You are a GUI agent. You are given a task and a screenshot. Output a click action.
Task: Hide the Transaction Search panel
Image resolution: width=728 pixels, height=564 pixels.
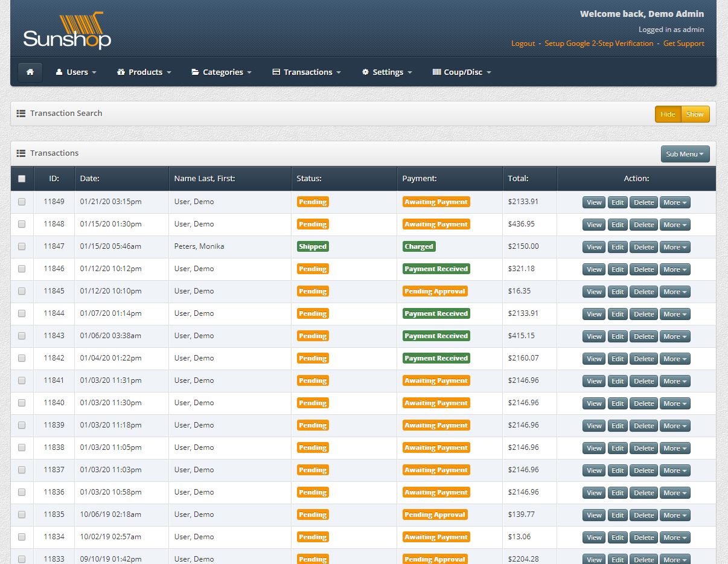[668, 114]
